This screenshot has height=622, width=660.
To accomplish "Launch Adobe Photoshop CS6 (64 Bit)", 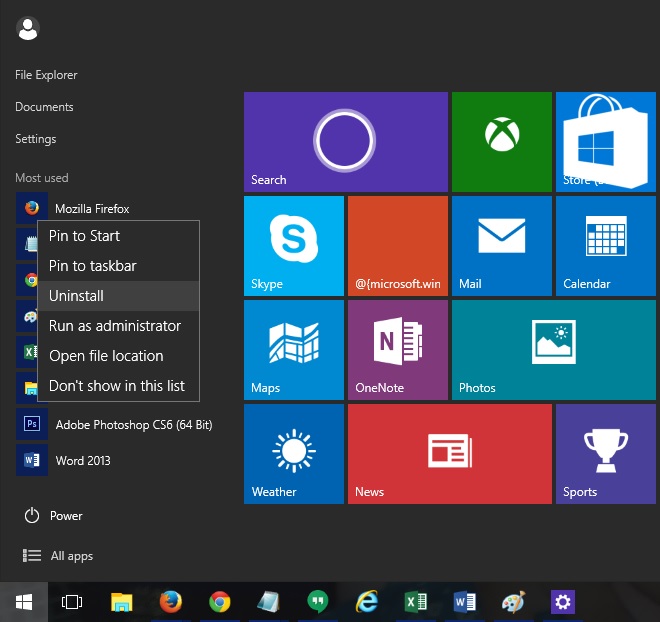I will tap(114, 424).
